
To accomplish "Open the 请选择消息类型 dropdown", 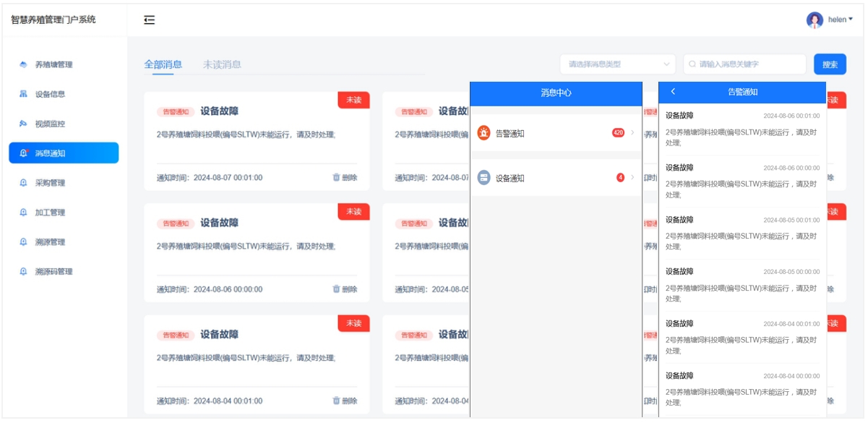I will click(x=618, y=64).
